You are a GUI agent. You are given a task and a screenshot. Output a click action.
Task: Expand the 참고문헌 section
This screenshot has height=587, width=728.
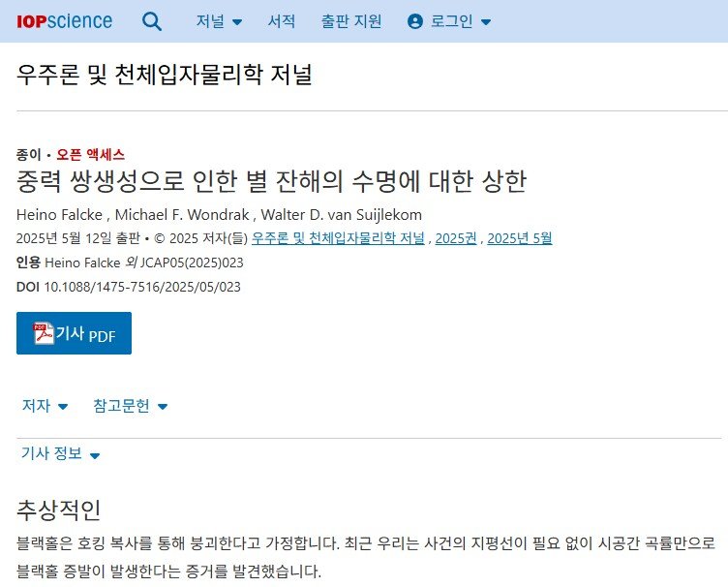131,406
